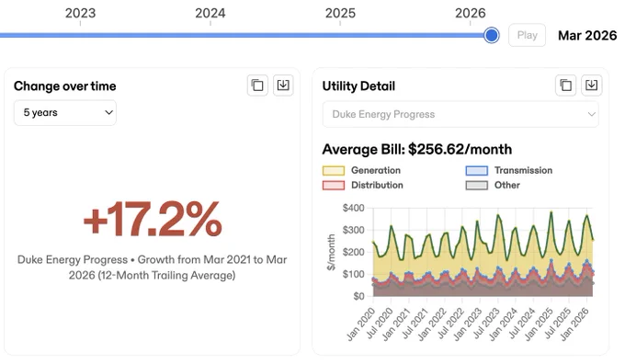Open the Duke Energy Progress utility dropdown
Screen dimensions: 625x364
[460, 114]
